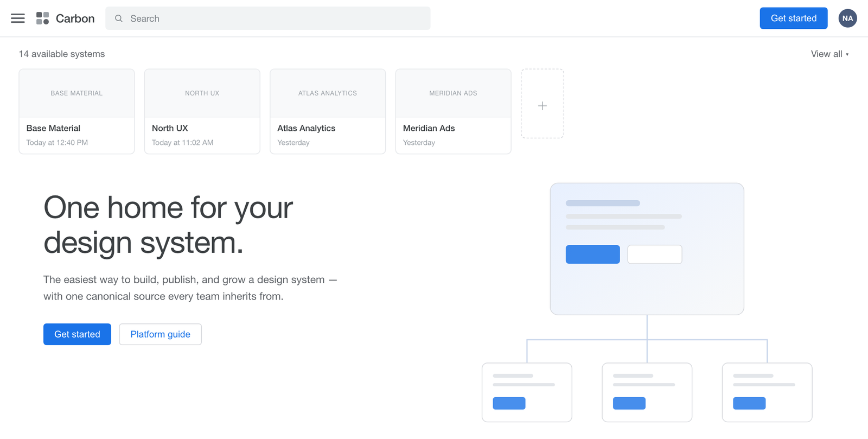Expand the View all dropdown
This screenshot has width=868, height=439.
click(x=829, y=54)
